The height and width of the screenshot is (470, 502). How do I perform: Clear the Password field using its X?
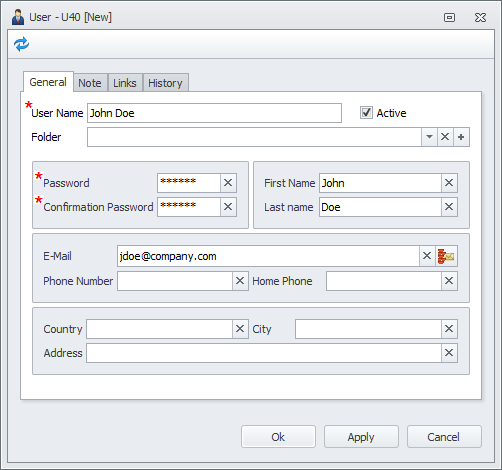click(x=228, y=183)
